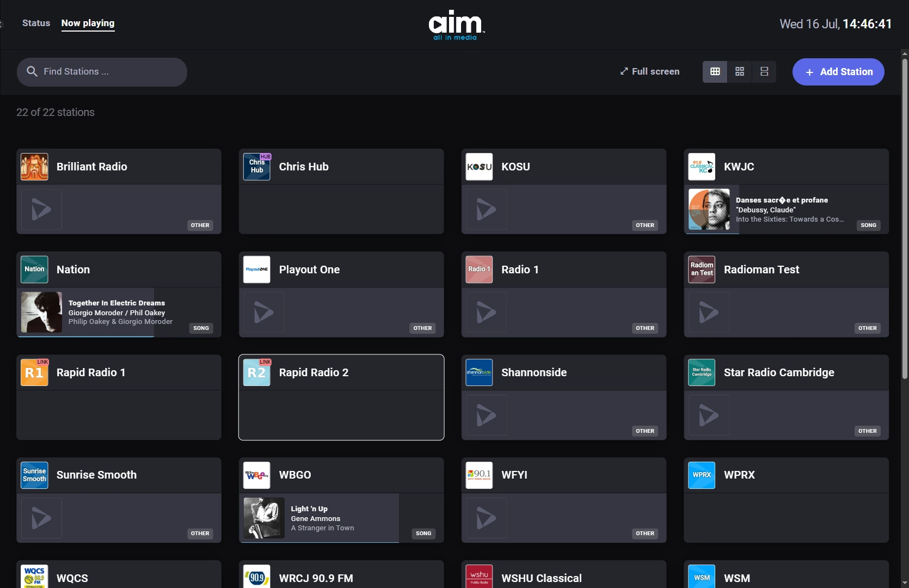
Task: Open the Status tab
Action: 36,23
